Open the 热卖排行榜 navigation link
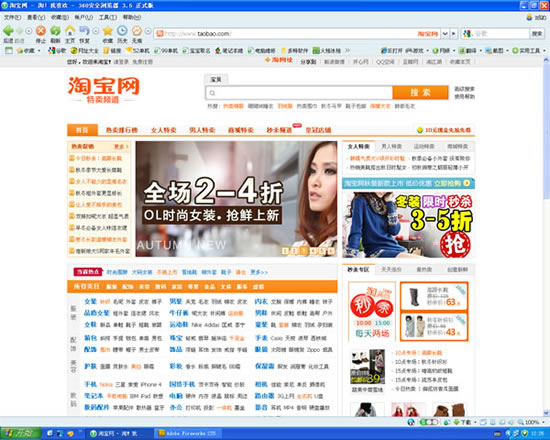The height and width of the screenshot is (440, 550). point(122,130)
